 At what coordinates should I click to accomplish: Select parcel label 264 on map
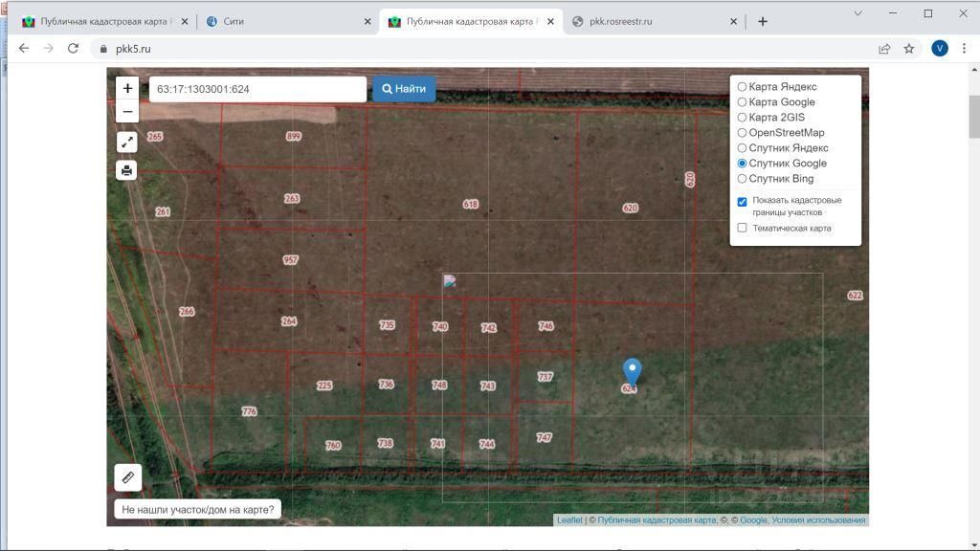pos(289,321)
